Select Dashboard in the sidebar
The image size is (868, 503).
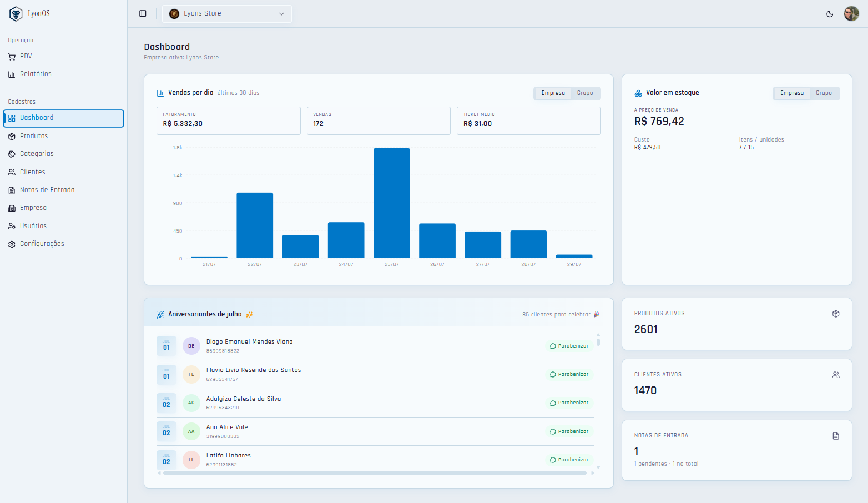click(x=64, y=118)
